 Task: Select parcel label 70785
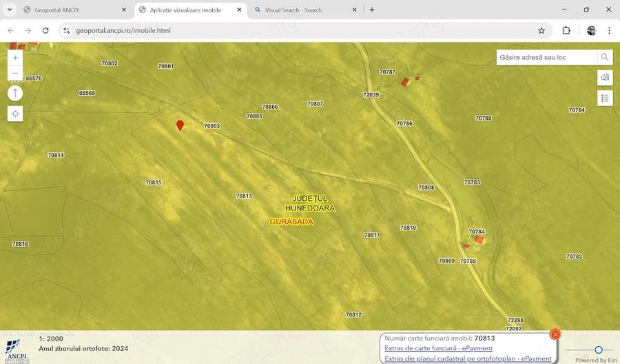[x=468, y=261]
